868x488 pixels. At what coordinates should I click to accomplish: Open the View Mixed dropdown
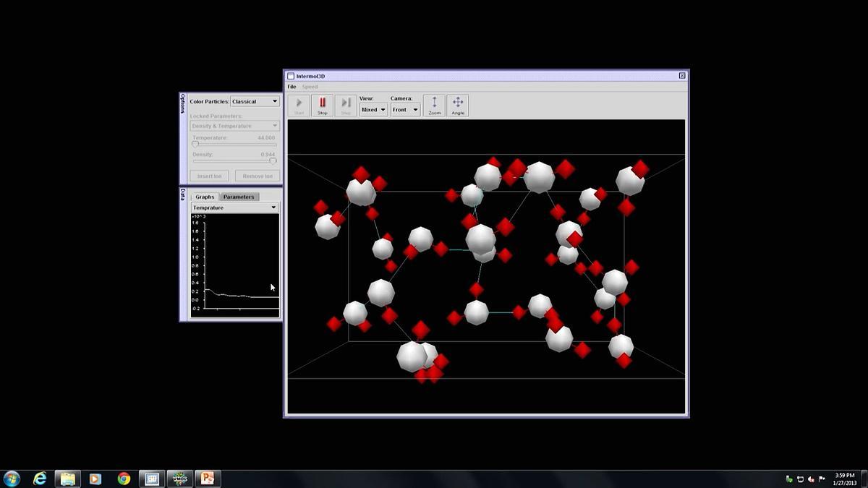373,110
